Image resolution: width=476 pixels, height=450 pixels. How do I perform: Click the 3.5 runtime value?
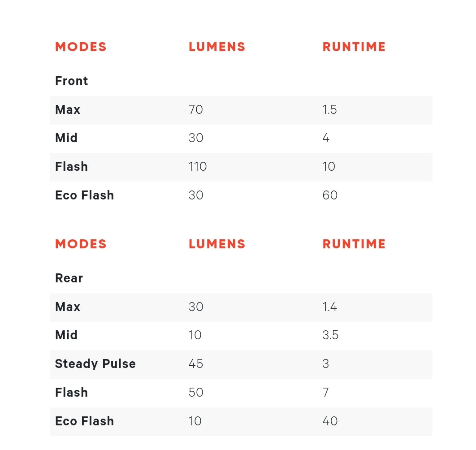coord(330,335)
